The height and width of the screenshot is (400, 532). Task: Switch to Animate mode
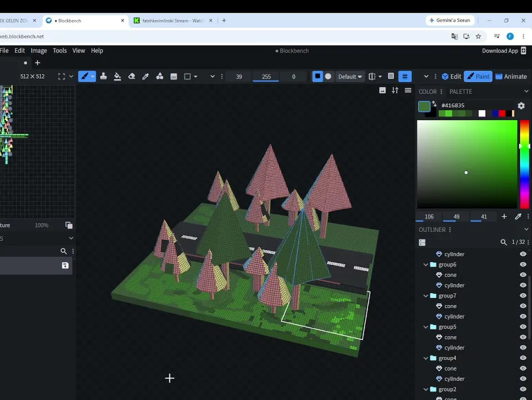(511, 77)
